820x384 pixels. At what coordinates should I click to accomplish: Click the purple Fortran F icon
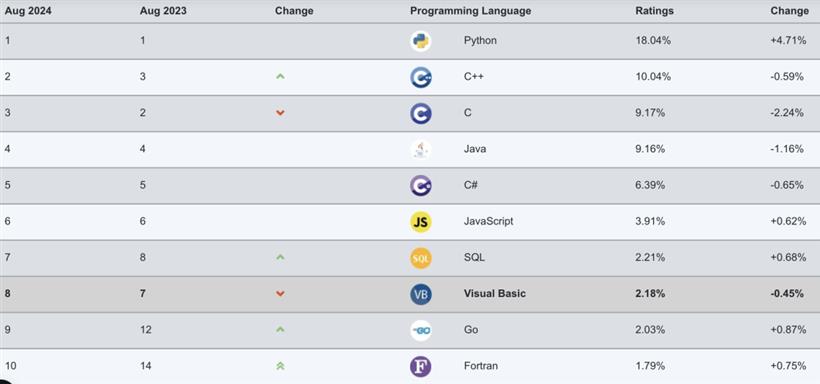pos(420,366)
